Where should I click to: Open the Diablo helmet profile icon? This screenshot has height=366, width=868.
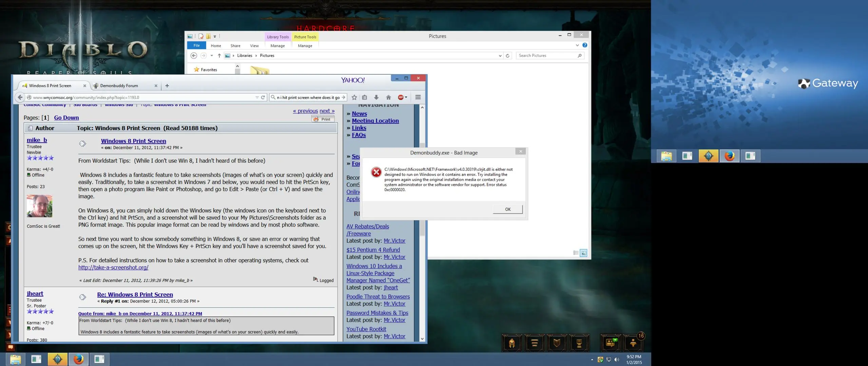pyautogui.click(x=512, y=343)
